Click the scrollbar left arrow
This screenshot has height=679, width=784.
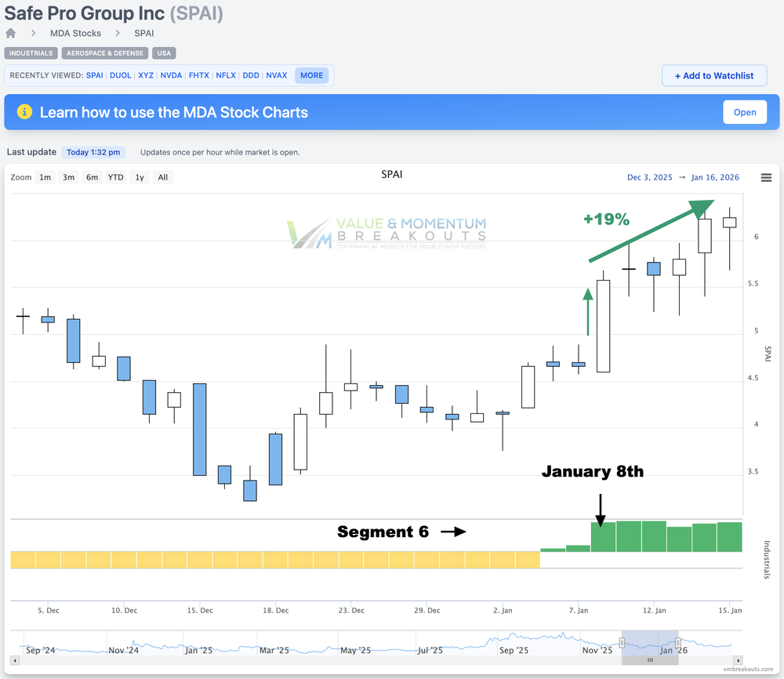16,661
